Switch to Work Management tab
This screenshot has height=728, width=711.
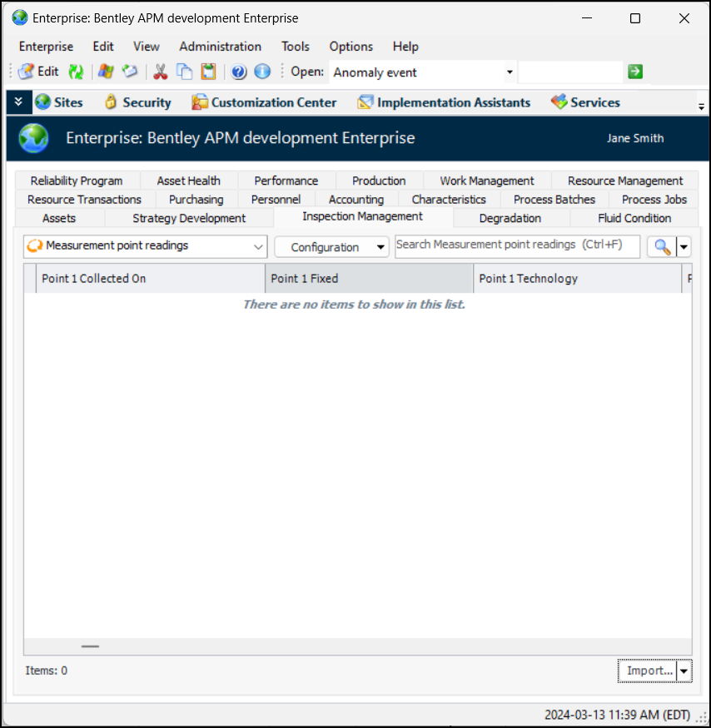(487, 181)
